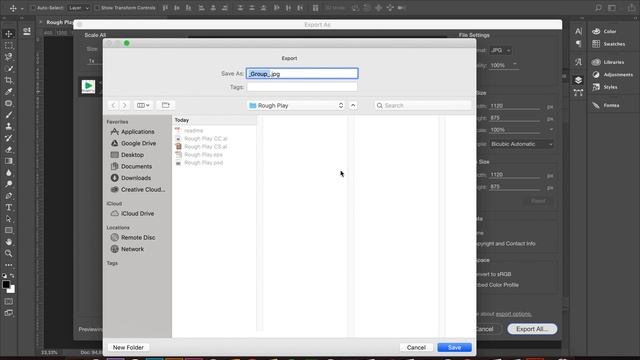Click the Save button
Viewport: 640px width, 360px height.
pyautogui.click(x=454, y=347)
